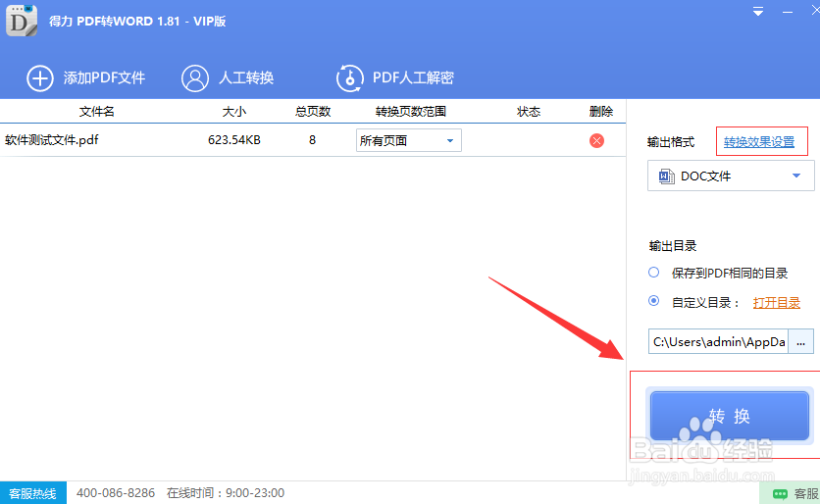Open PDF人工解密 text
The height and width of the screenshot is (504, 820).
click(413, 77)
